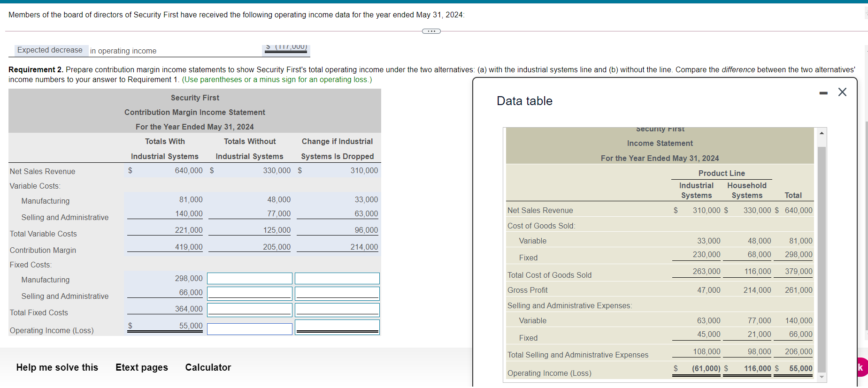Click Manufacturing fixed cost Change field
Viewport: 868px width, 388px height.
[337, 279]
